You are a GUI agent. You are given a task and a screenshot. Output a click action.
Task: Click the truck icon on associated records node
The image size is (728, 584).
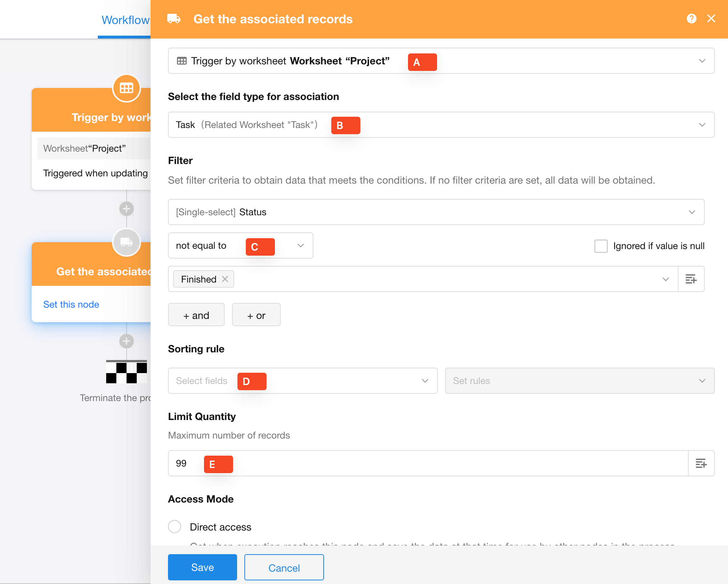[127, 242]
